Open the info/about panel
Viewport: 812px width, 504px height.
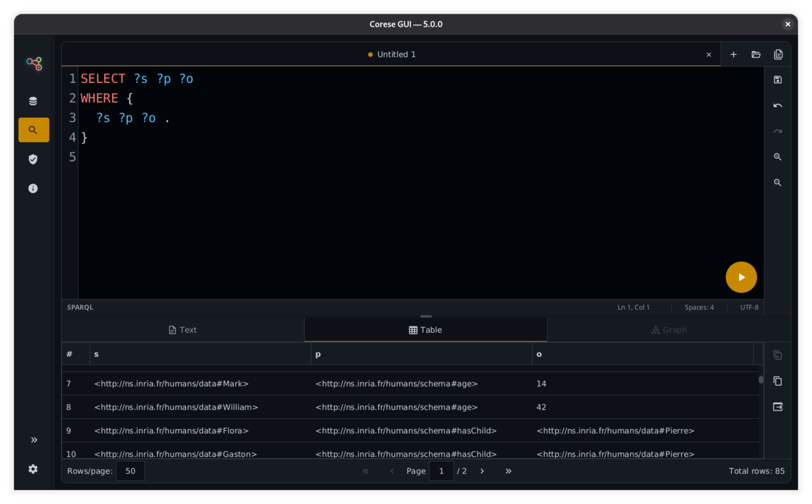coord(33,188)
